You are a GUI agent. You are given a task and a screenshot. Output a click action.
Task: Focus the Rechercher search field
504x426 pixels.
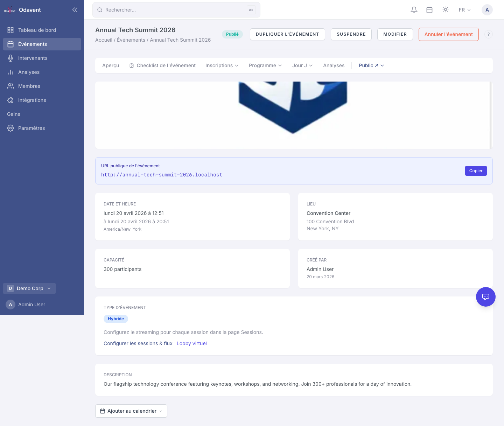click(x=176, y=10)
